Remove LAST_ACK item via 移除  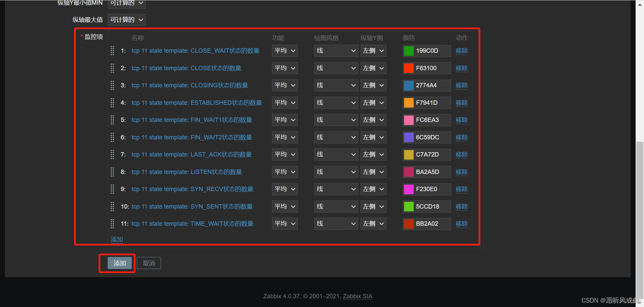point(462,155)
